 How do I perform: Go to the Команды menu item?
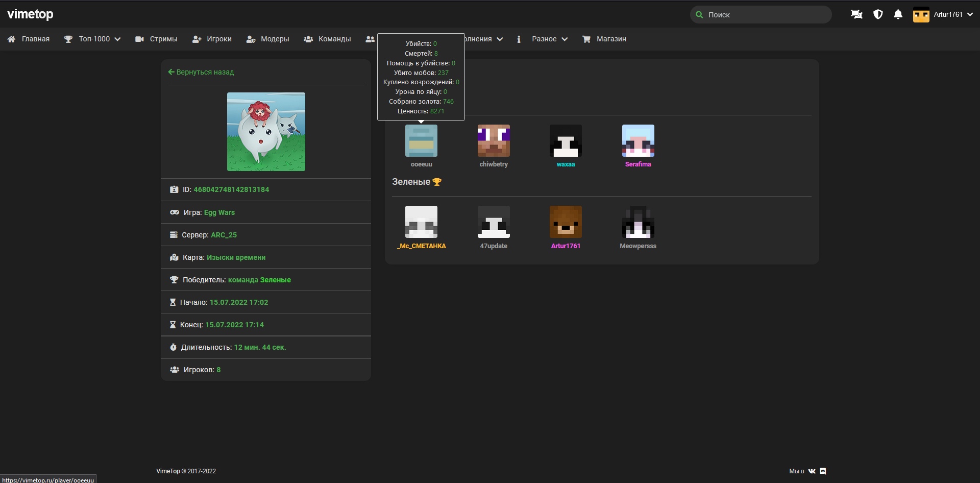[x=327, y=39]
